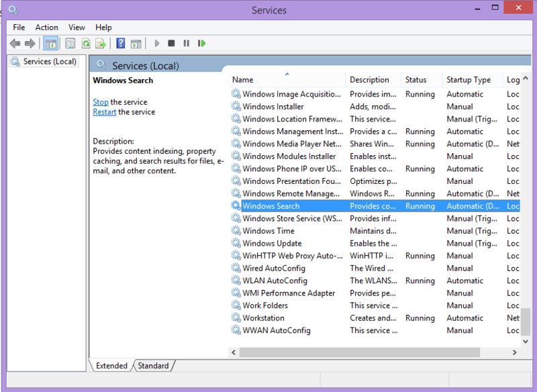Open the View menu

coord(77,28)
